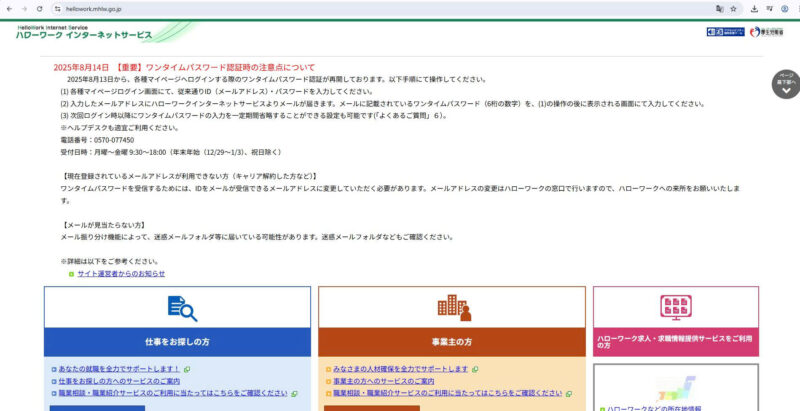
Task: Open the employer 職業相談・職業紹介サービス link
Action: [447, 393]
